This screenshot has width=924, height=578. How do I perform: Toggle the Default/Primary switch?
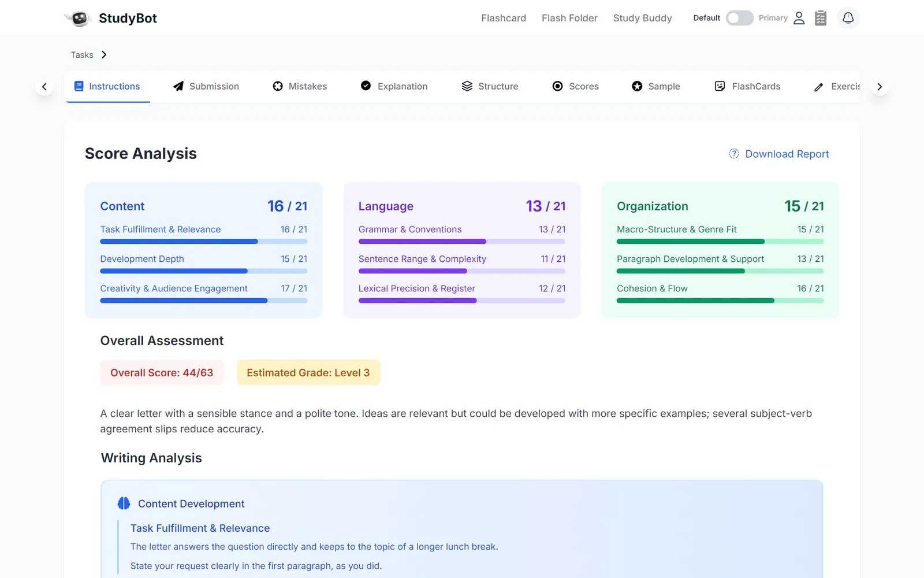(739, 18)
